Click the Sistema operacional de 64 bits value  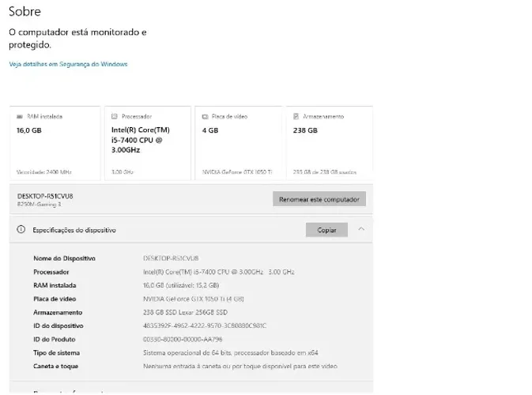click(x=230, y=353)
